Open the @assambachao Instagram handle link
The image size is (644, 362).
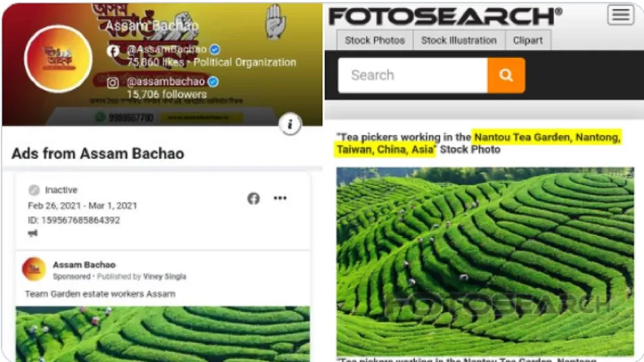coord(166,81)
